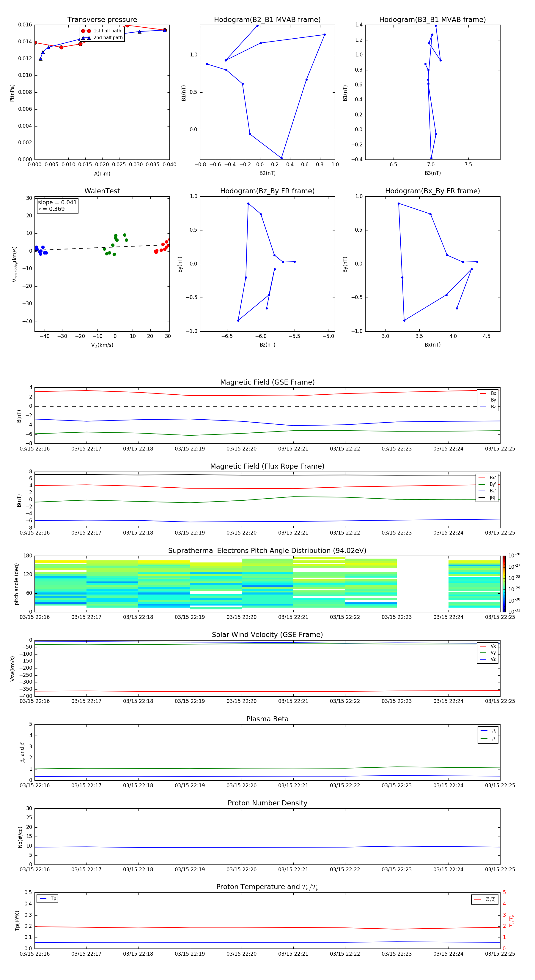This screenshot has width=535, height=980.
Task: Click the 'B2(nT)' x-axis label
Action: [x=267, y=173]
